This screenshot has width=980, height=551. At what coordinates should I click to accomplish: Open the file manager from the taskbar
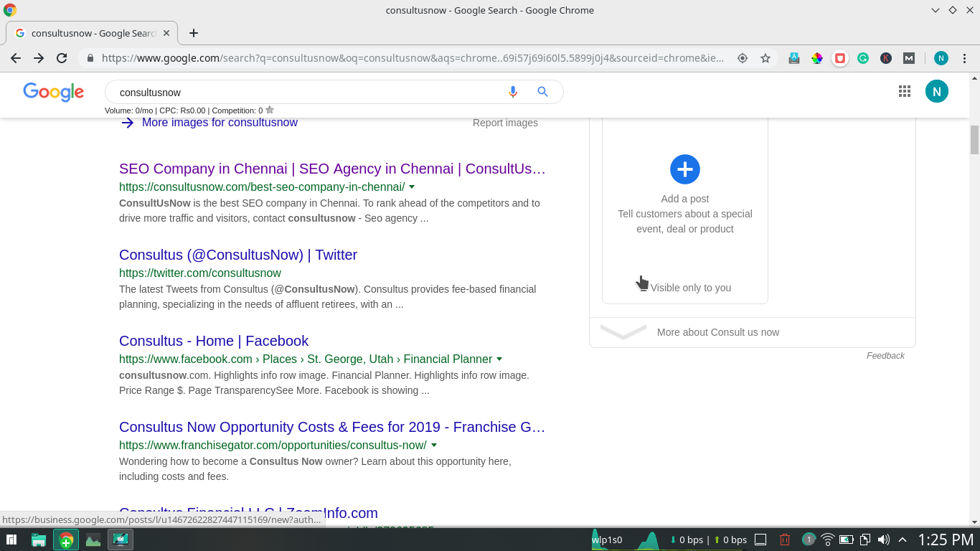[39, 540]
